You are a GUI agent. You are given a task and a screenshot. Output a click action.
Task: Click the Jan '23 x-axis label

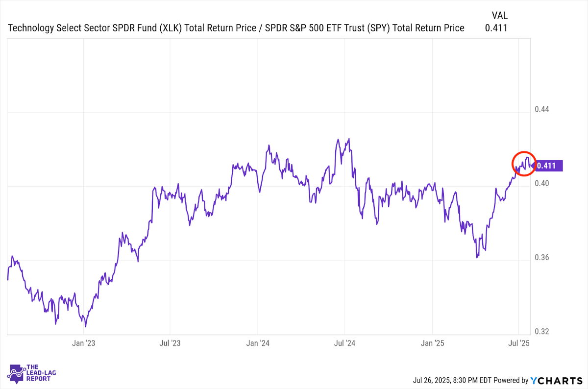click(85, 342)
